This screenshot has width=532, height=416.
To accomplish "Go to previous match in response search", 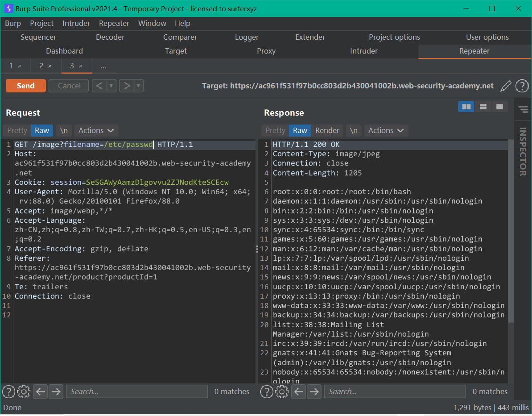I will pyautogui.click(x=299, y=391).
